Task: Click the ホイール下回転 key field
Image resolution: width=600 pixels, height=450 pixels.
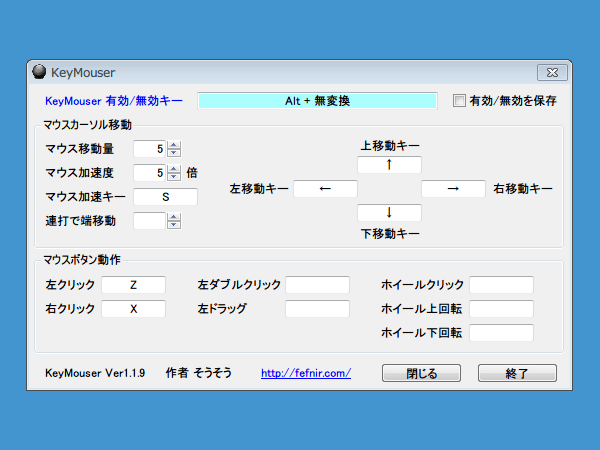Action: (x=501, y=333)
